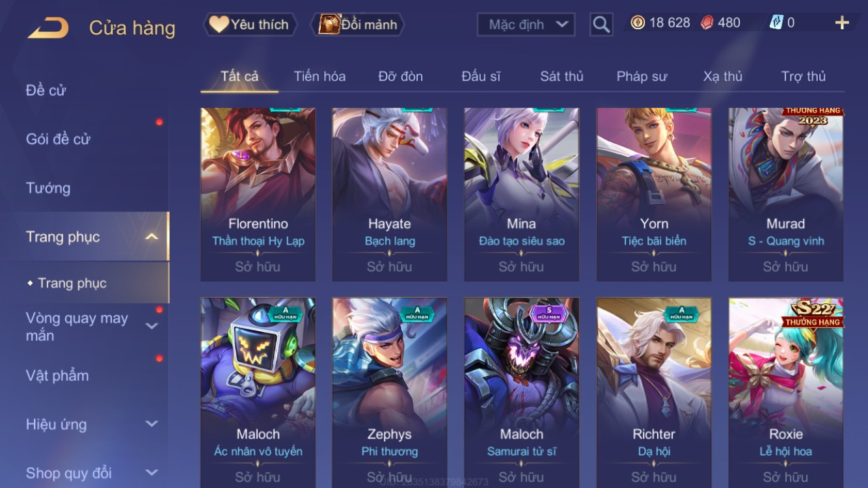This screenshot has height=488, width=868.
Task: Tap the red ruby currency icon
Action: pos(707,23)
